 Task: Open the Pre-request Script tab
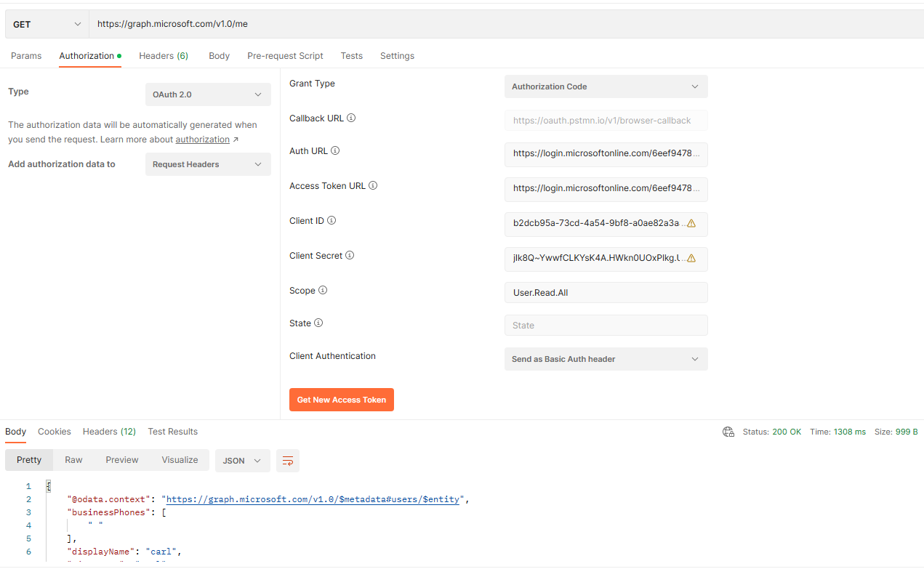click(285, 56)
